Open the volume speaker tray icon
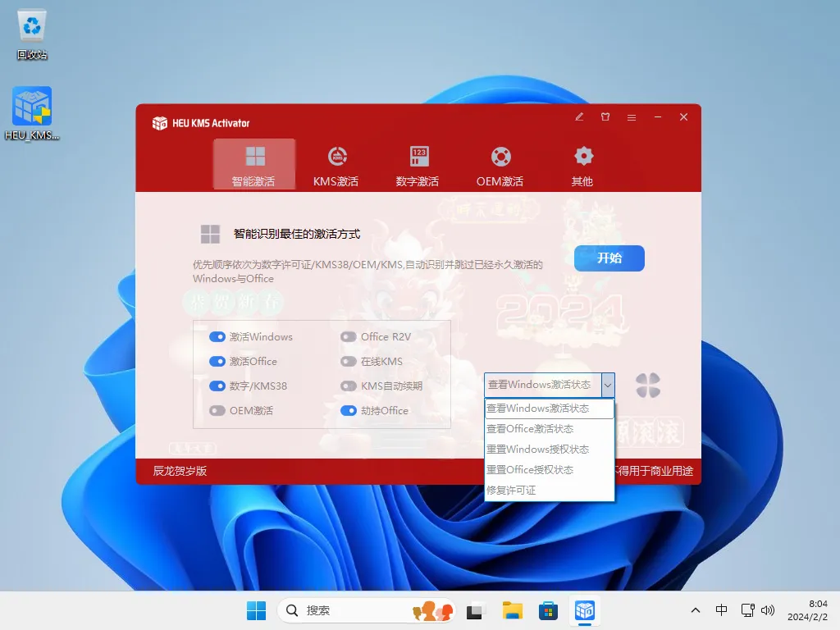The image size is (840, 630). 768,610
